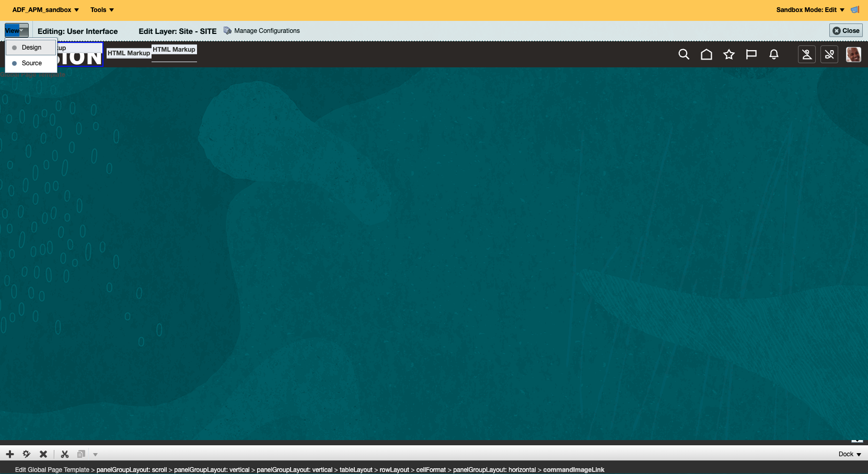Screen dimensions: 868x474
Task: Select the Source view radio option
Action: (32, 63)
